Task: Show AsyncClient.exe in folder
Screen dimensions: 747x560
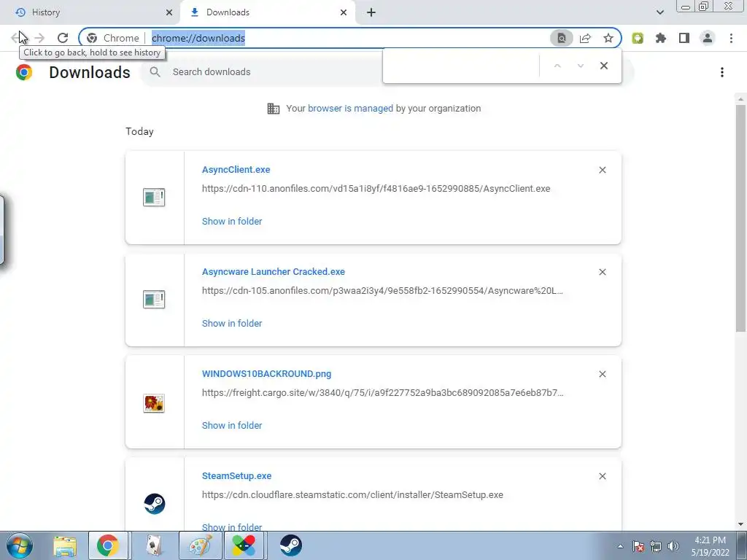Action: (232, 221)
